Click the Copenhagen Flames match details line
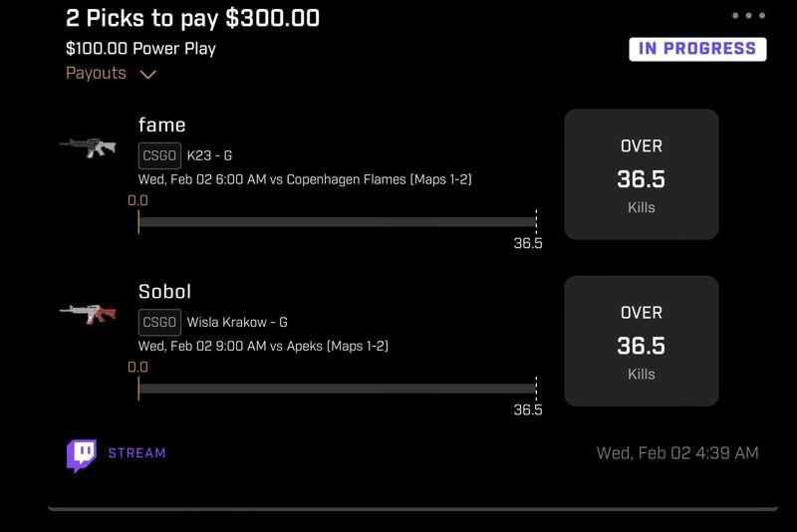This screenshot has height=532, width=797. [x=305, y=179]
